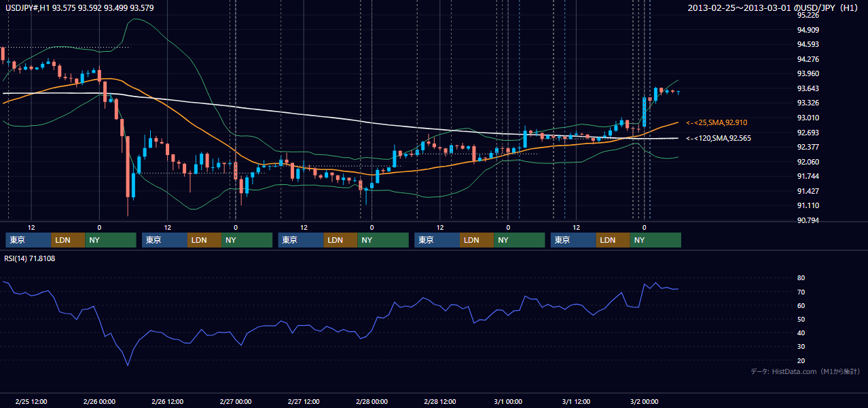Click price axis value 91.744
This screenshot has height=408, width=868.
click(808, 176)
